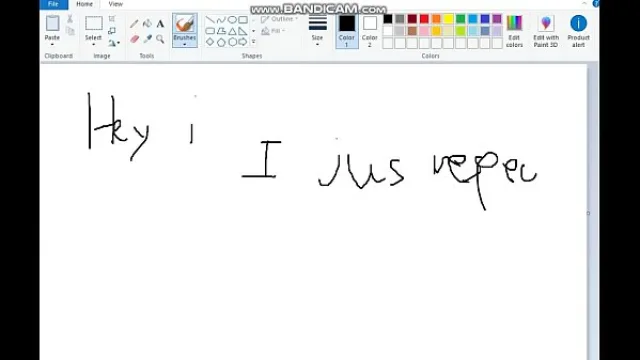Viewport: 640px width, 360px height.
Task: Open Edit colors dialog
Action: (x=514, y=31)
